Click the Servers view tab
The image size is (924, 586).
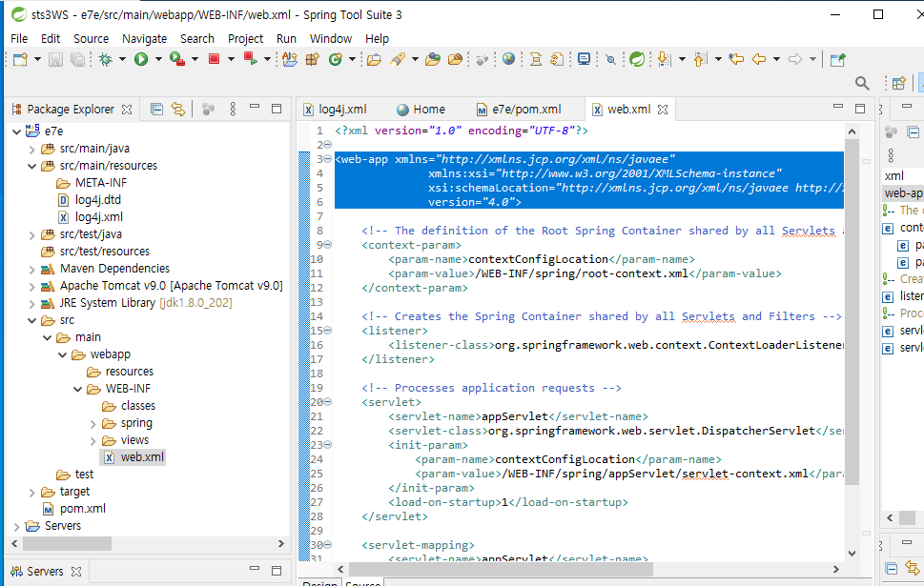click(x=46, y=572)
